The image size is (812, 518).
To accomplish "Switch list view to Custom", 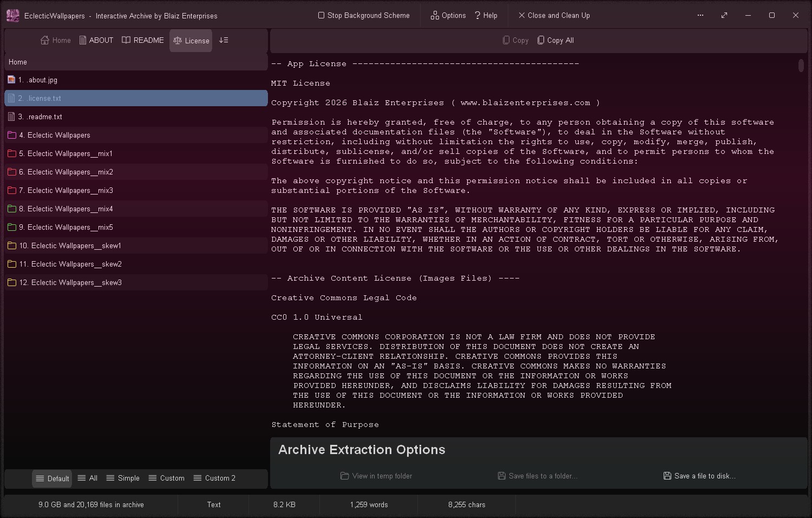I will pos(166,478).
